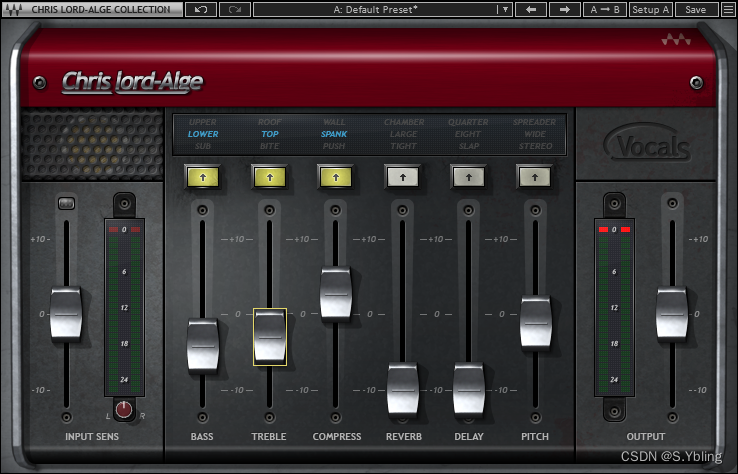The image size is (738, 474).
Task: Select SPREADER pitch mode in display
Action: [535, 122]
